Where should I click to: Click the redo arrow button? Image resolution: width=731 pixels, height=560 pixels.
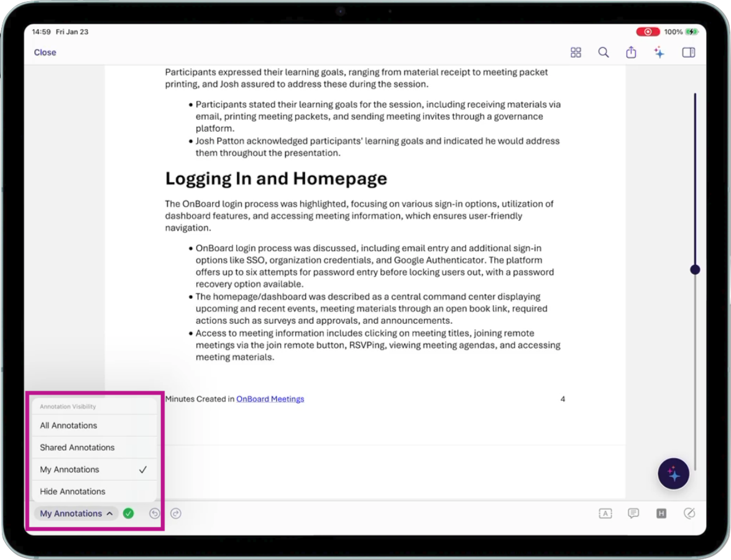[176, 513]
